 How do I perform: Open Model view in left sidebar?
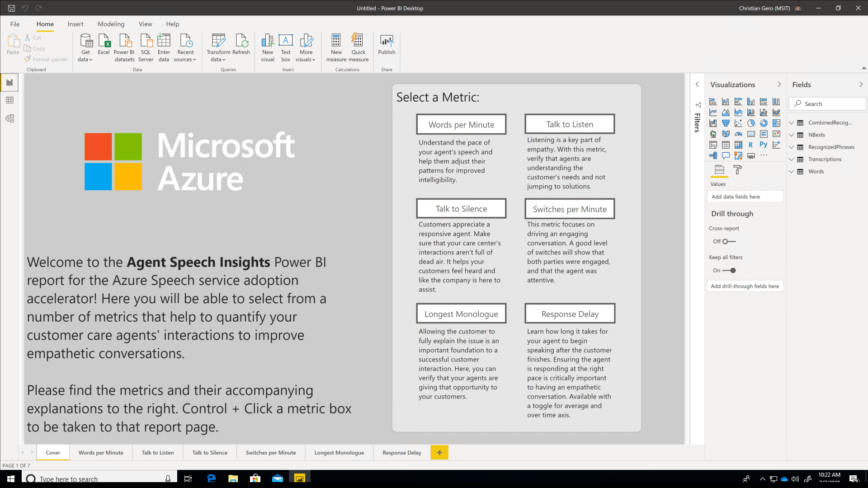click(9, 118)
